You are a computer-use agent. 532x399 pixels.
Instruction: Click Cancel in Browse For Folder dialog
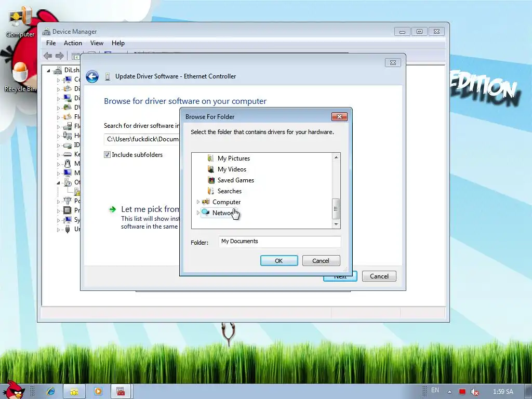pyautogui.click(x=321, y=261)
